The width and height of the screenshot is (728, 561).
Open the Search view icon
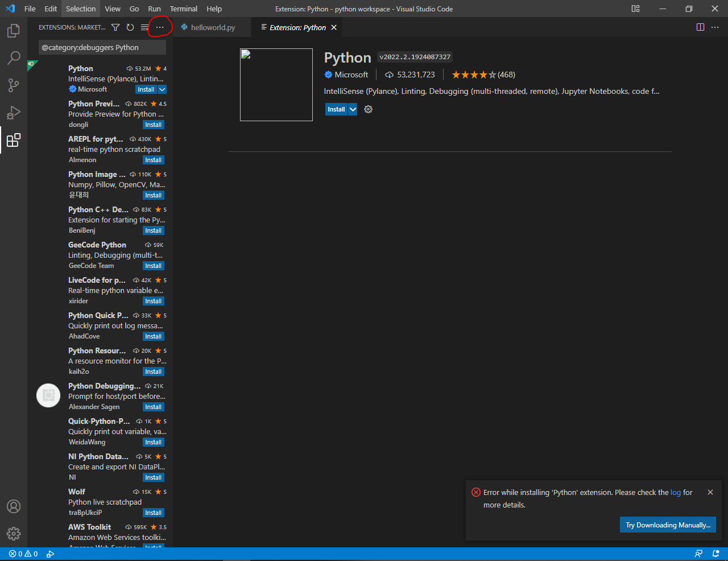click(x=14, y=57)
